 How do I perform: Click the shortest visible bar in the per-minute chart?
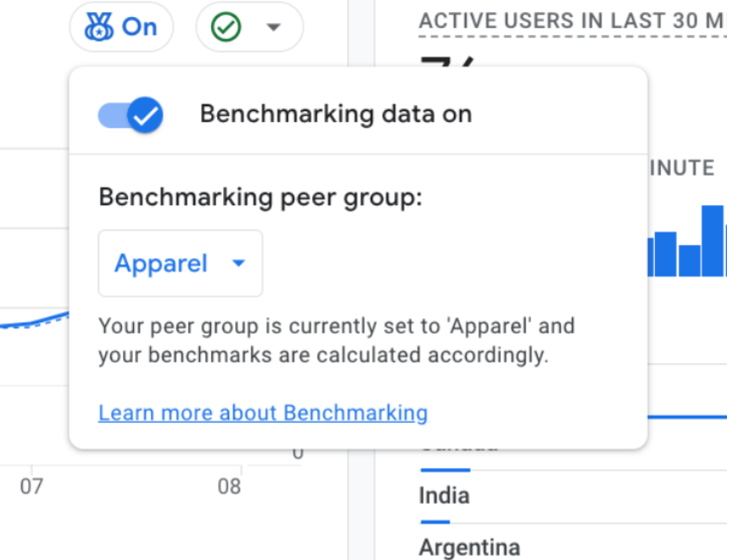[690, 260]
